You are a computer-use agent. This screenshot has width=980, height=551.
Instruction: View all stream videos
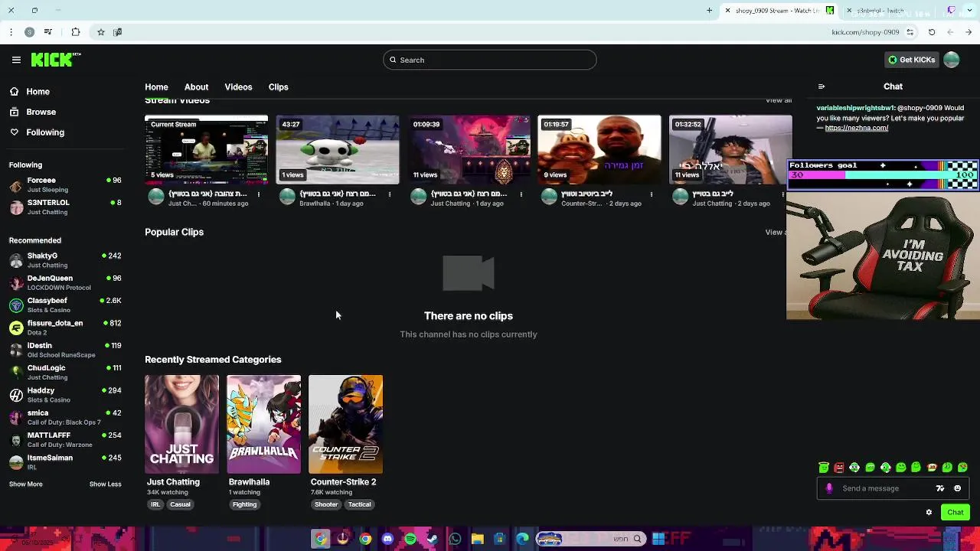pyautogui.click(x=779, y=100)
